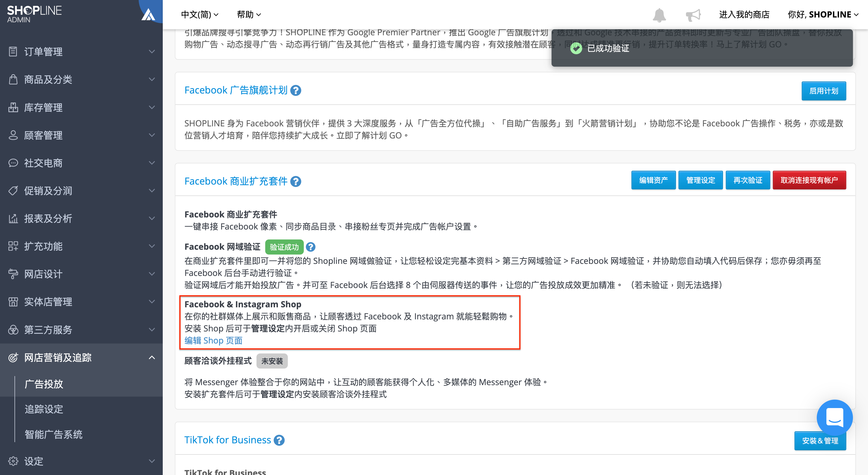Screen dimensions: 868x475
Task: Click the blue triangle store logo icon
Action: 148,14
